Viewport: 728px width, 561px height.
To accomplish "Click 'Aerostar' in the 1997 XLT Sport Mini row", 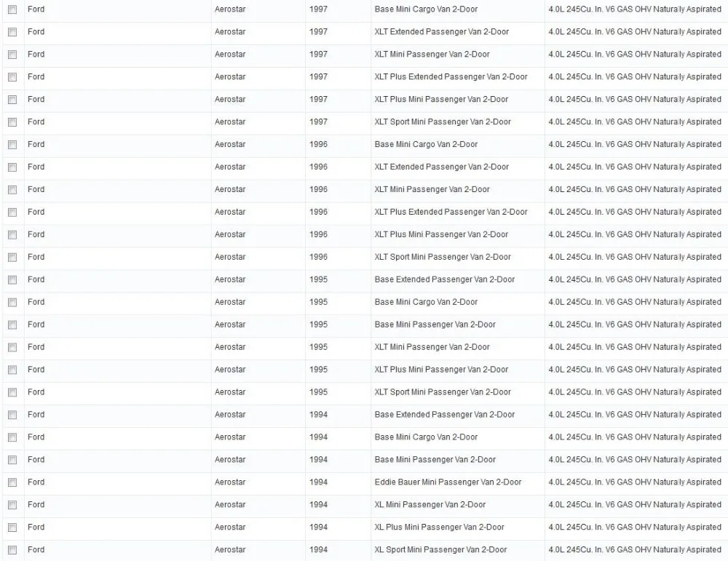I will (x=230, y=122).
